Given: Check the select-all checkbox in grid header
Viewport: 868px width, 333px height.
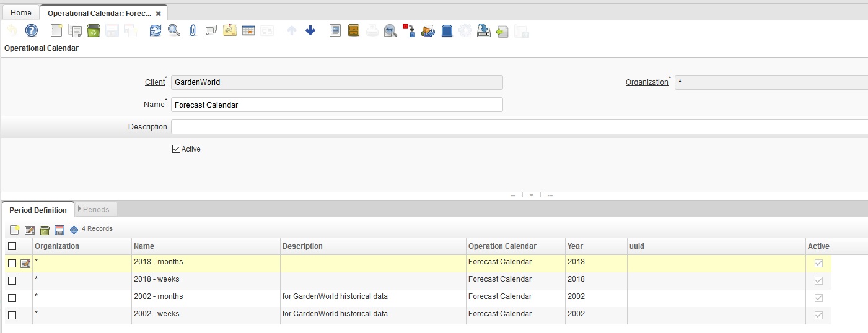Looking at the screenshot, I should pyautogui.click(x=12, y=246).
